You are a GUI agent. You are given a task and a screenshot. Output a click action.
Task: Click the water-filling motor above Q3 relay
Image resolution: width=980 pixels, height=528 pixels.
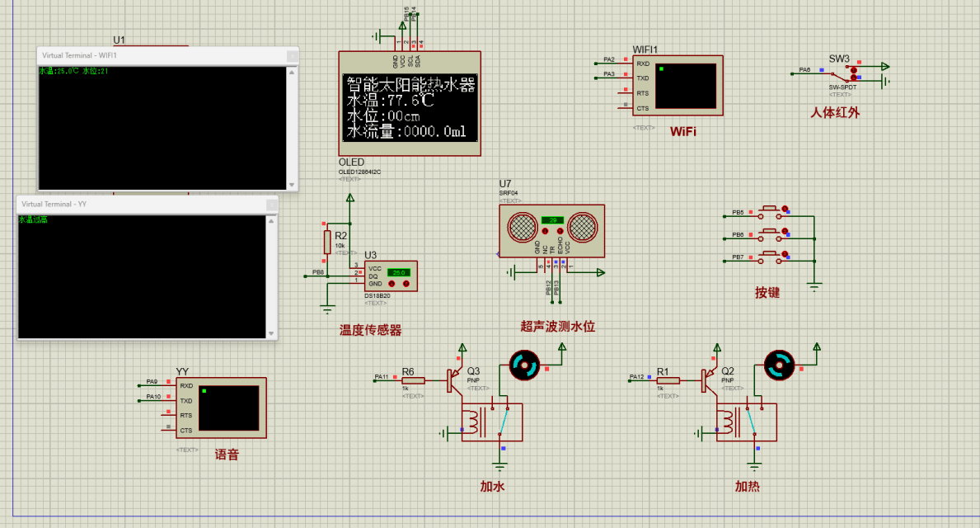point(523,364)
